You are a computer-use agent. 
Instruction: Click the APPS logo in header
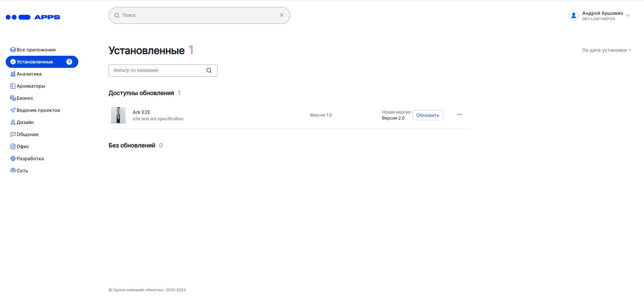33,17
